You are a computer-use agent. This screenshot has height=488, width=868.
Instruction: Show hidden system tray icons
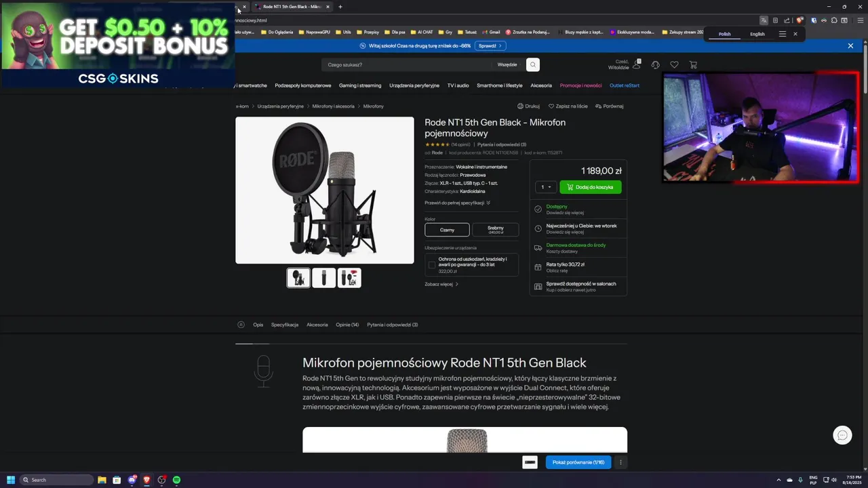tap(778, 480)
